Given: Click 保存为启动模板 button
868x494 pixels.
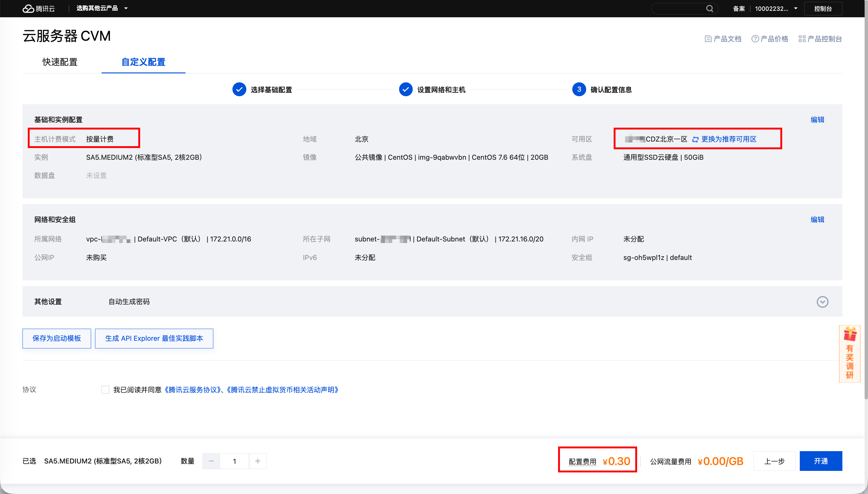Looking at the screenshot, I should click(x=57, y=338).
